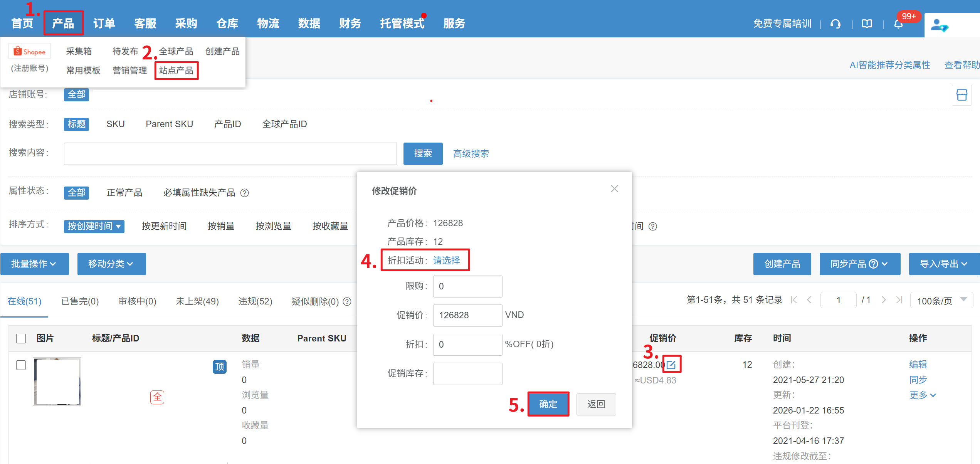Click the store icon at right of filters
980x464 pixels.
pos(962,95)
